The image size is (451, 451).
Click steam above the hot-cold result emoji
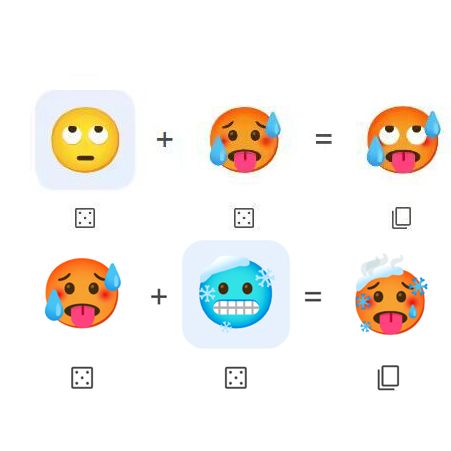coord(383,264)
